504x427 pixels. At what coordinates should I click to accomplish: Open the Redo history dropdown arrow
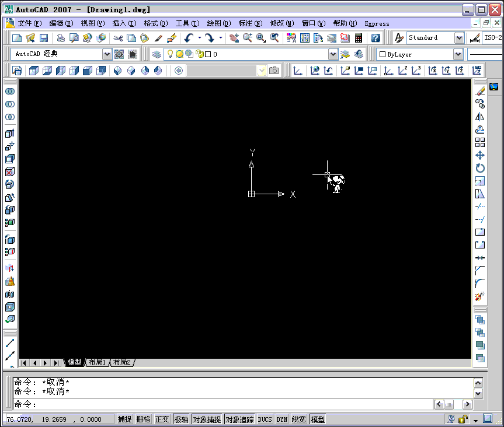[221, 38]
